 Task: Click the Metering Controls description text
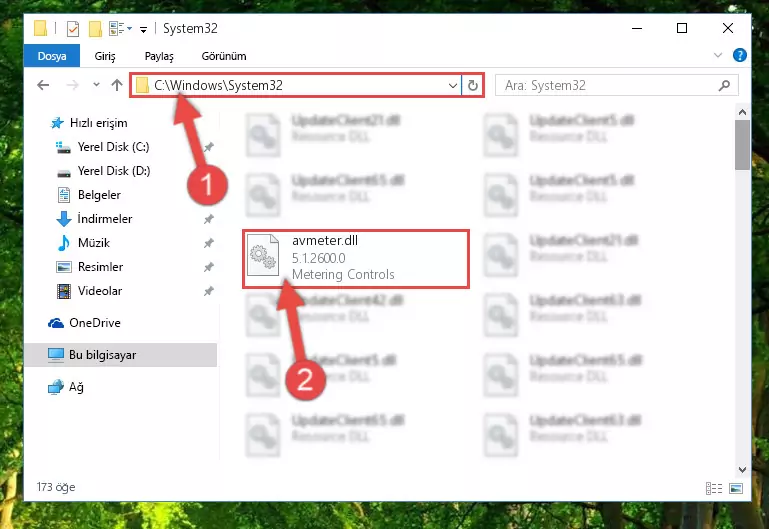(343, 274)
